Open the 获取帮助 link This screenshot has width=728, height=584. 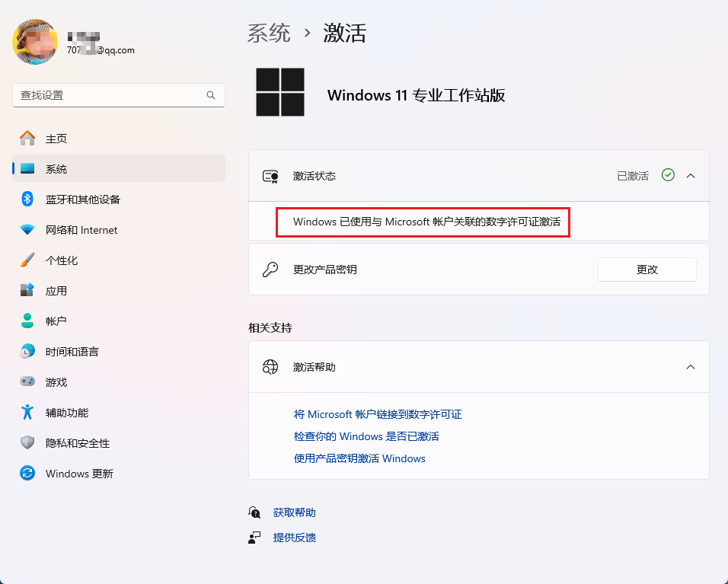coord(295,512)
